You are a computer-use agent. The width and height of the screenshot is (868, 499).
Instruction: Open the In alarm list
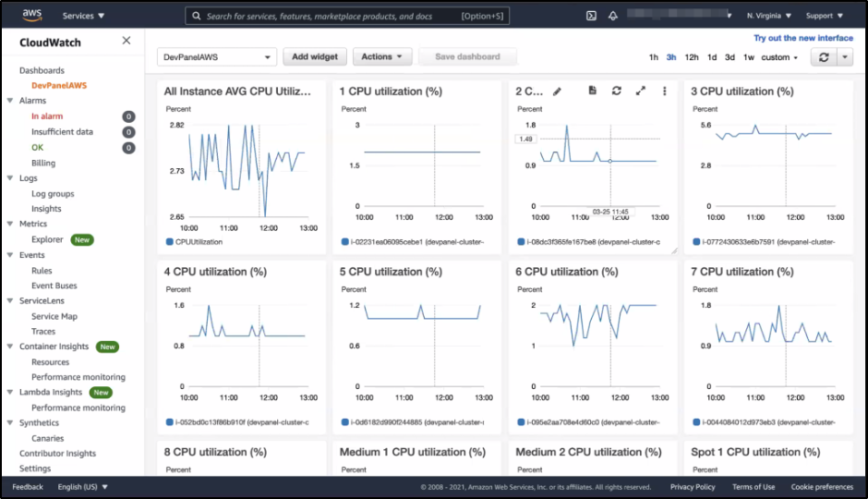tap(47, 116)
